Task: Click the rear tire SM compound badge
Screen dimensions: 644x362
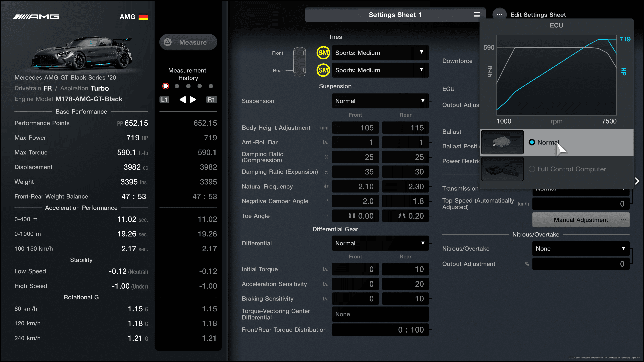Action: [323, 70]
